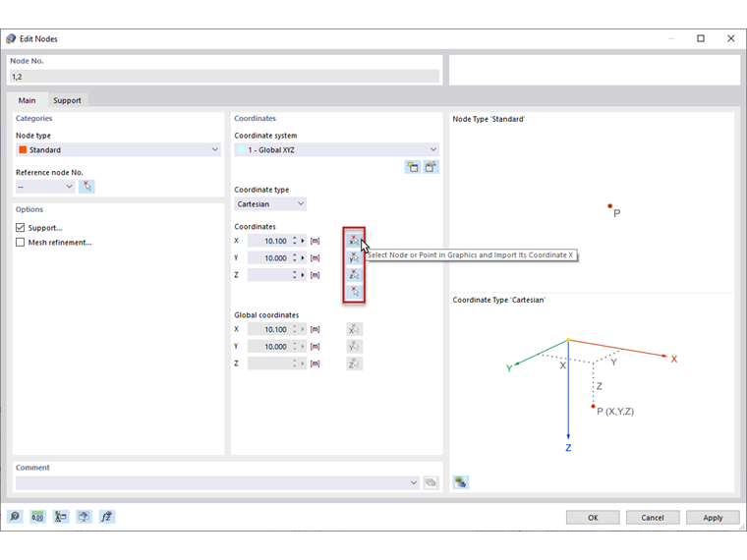
Task: Close the Edit Nodes dialog
Action: tap(731, 38)
